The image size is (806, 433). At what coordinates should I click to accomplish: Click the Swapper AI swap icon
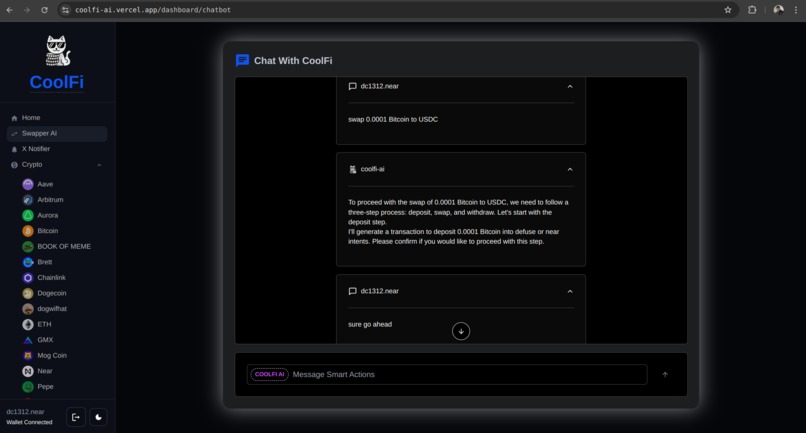14,134
